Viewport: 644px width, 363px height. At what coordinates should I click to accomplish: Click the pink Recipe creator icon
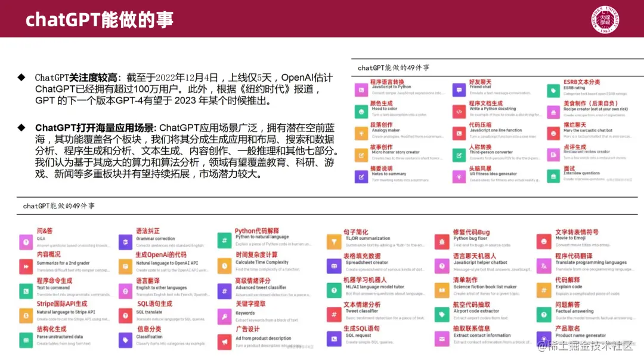pos(553,112)
